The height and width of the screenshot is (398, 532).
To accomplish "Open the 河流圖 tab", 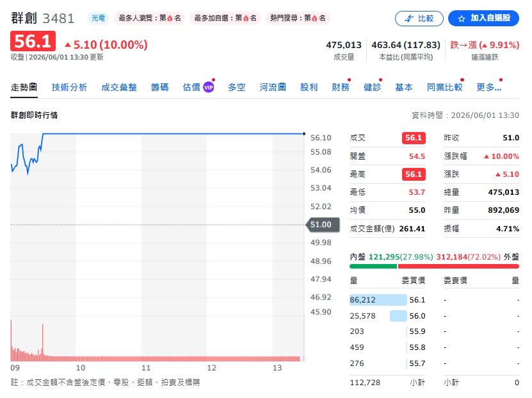I will [x=273, y=88].
